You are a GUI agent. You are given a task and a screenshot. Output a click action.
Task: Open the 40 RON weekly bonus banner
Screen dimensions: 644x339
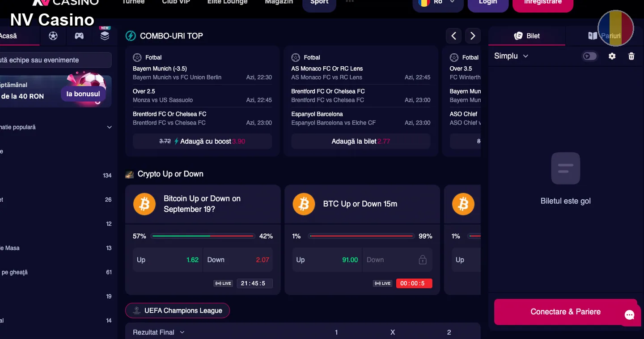click(55, 91)
